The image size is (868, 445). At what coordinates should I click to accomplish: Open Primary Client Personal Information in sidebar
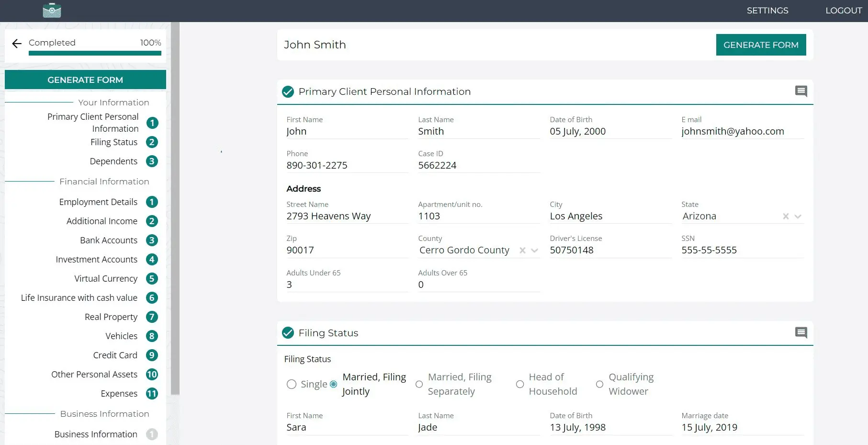[93, 123]
